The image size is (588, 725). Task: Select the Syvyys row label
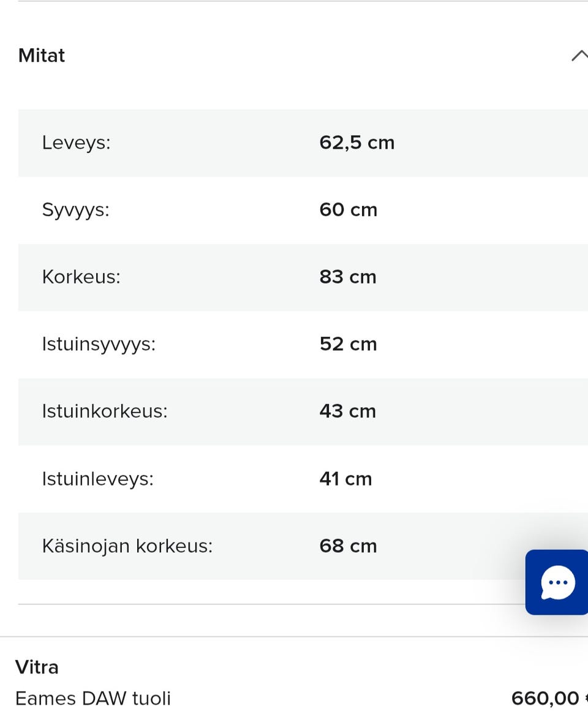point(75,210)
